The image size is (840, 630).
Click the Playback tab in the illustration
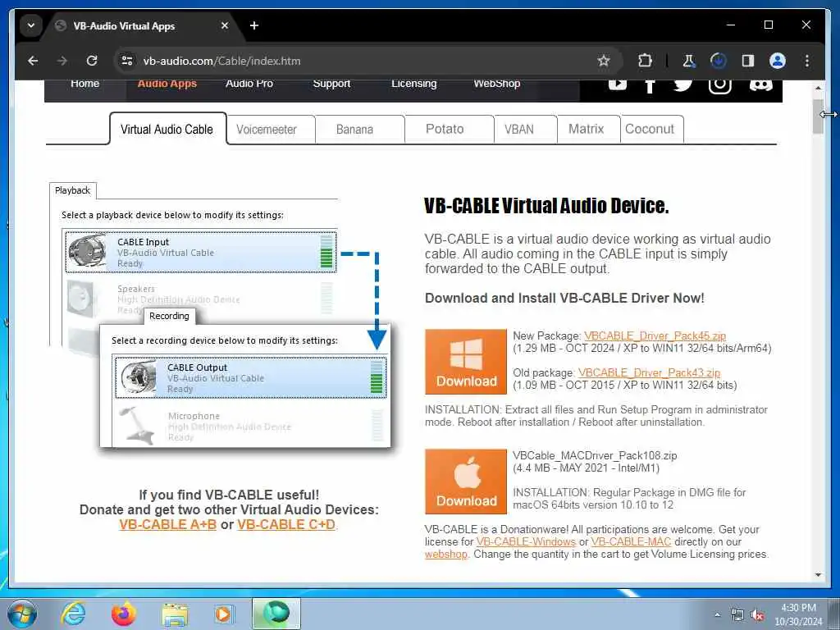[73, 190]
